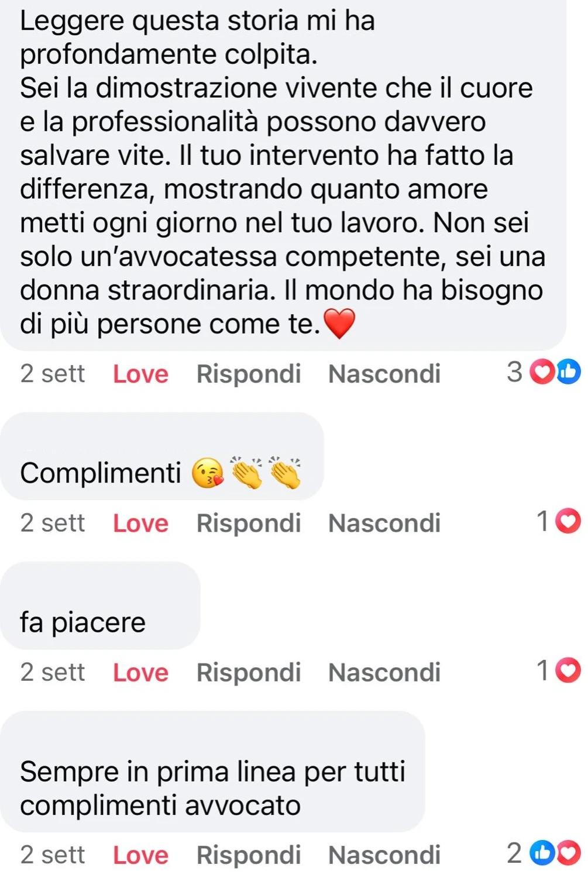Click the thumbs-up icon on last comment
This screenshot has width=588, height=878.
pyautogui.click(x=542, y=853)
